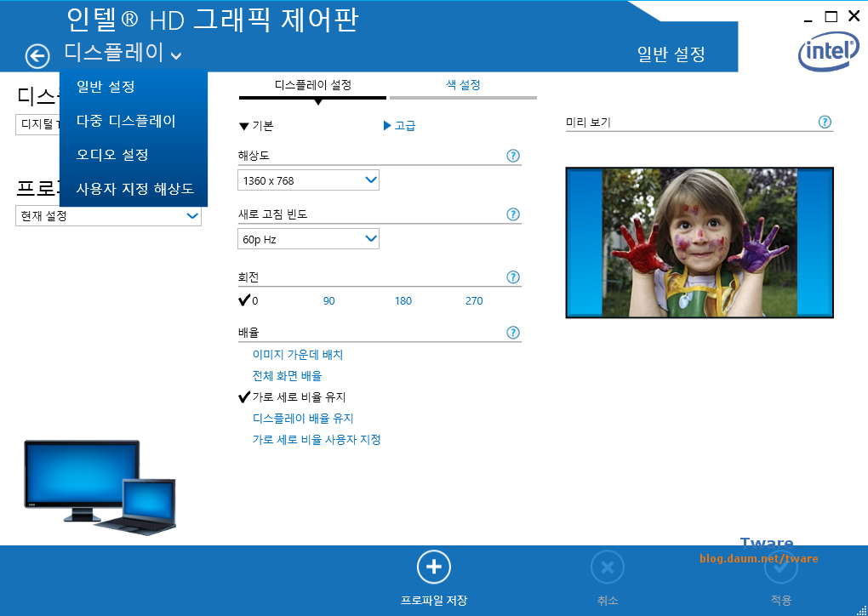Choose 이미지 가운데 배치 scaling option

[298, 354]
